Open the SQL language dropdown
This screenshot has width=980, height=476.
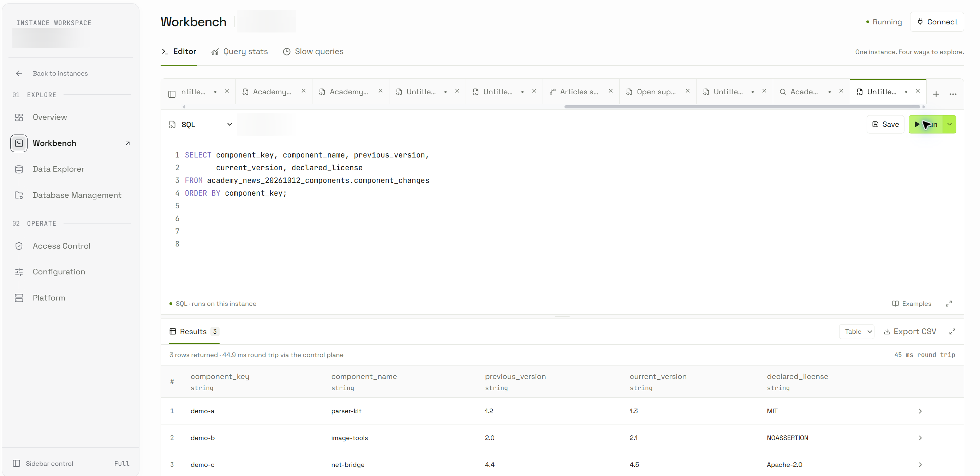[201, 124]
